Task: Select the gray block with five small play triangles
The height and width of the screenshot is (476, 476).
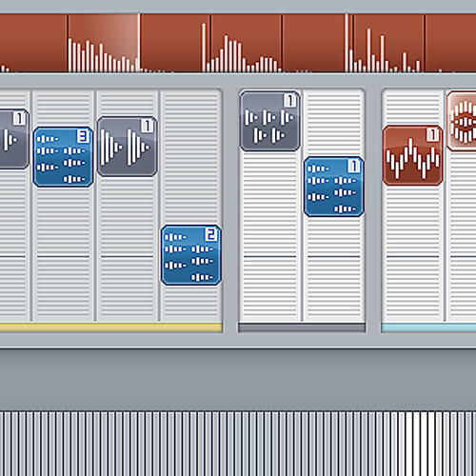Action: pos(270,121)
